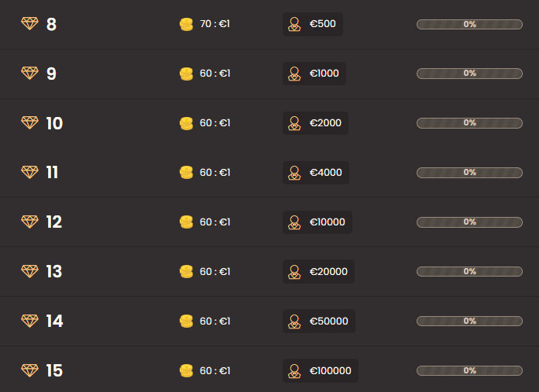Click the €2000 deposit badge
The width and height of the screenshot is (539, 392).
[x=315, y=123]
